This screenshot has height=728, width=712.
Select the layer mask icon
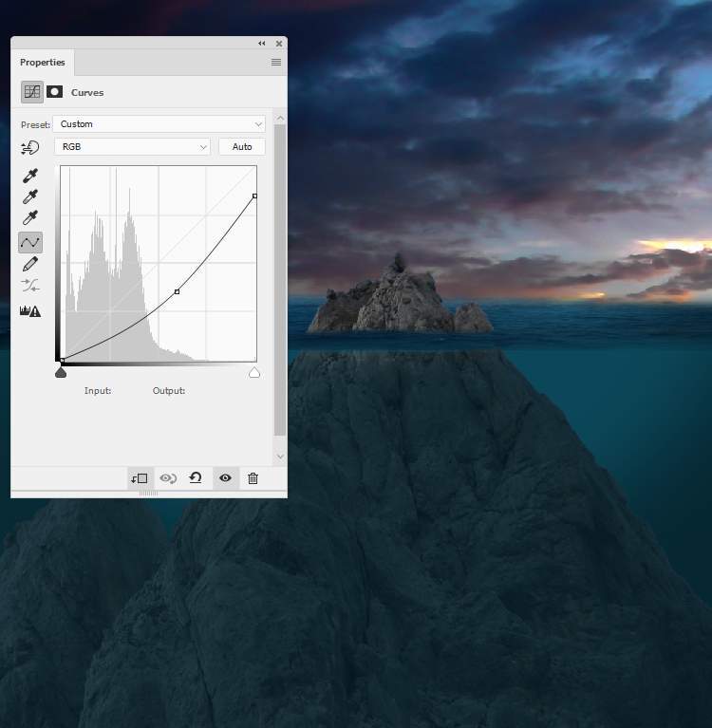(x=54, y=92)
